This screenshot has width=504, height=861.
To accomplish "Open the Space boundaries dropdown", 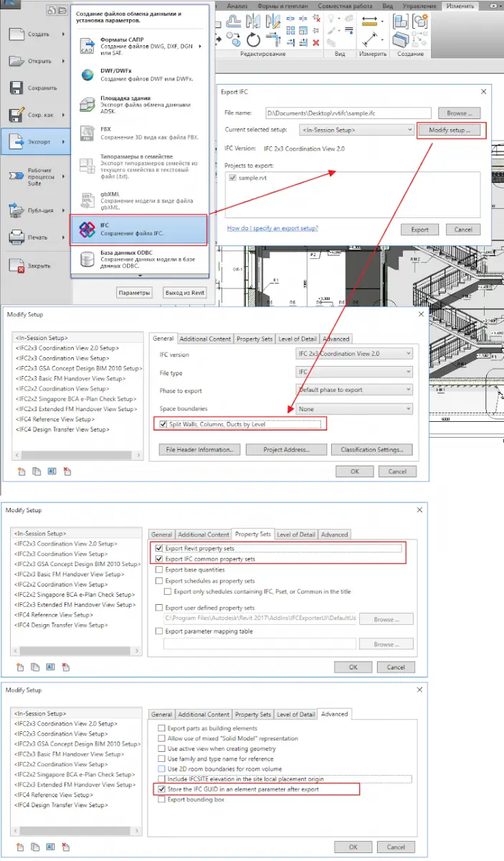I will tap(354, 408).
